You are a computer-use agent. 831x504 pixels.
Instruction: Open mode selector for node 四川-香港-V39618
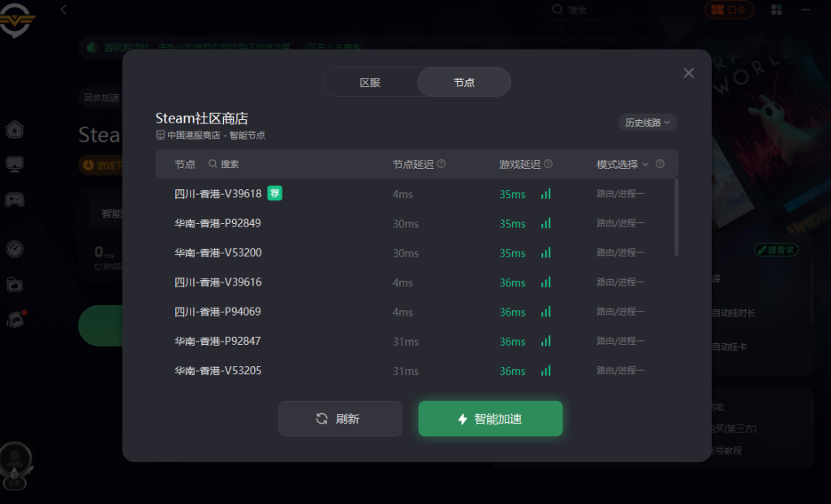pyautogui.click(x=621, y=193)
